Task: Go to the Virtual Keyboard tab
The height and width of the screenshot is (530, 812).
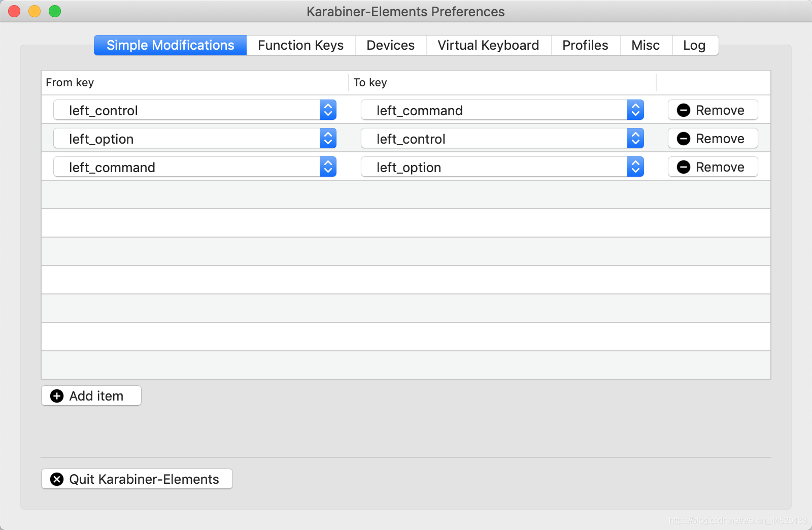Action: click(x=489, y=45)
